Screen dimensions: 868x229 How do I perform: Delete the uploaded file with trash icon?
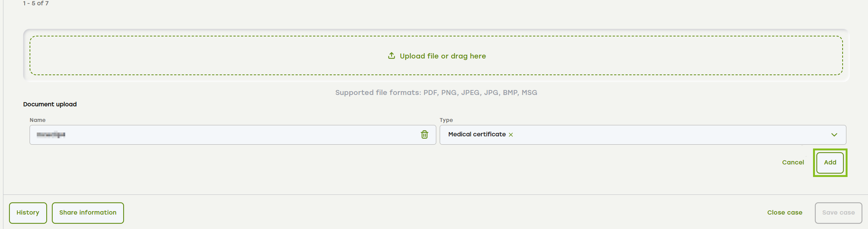425,134
